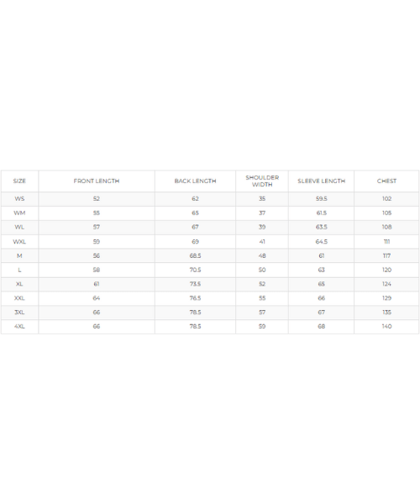Screen dimensions: 420x504
Task: Click shoulder width 48 in M row
Action: (x=262, y=255)
